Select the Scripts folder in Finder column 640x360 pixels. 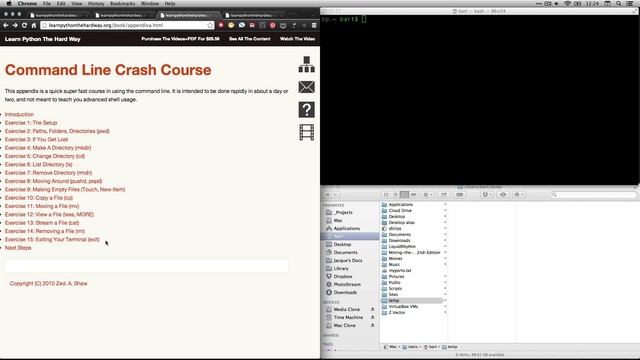(395, 289)
